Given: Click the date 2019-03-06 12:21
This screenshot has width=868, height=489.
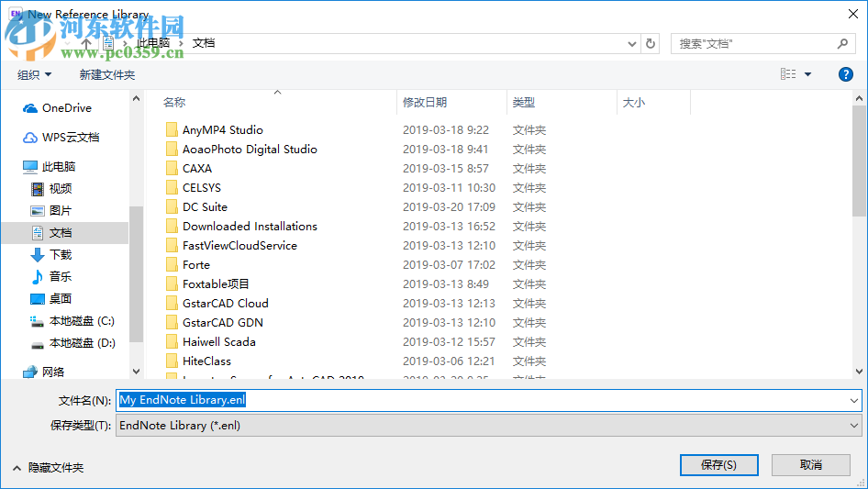Looking at the screenshot, I should (x=449, y=361).
